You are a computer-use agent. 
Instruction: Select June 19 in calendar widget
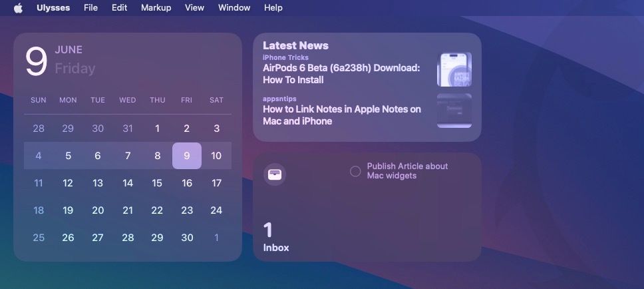[68, 210]
